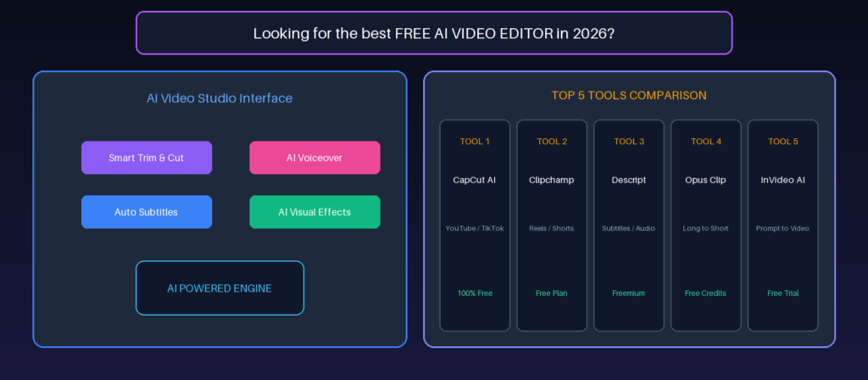Click the Opus Clip tool name

705,180
